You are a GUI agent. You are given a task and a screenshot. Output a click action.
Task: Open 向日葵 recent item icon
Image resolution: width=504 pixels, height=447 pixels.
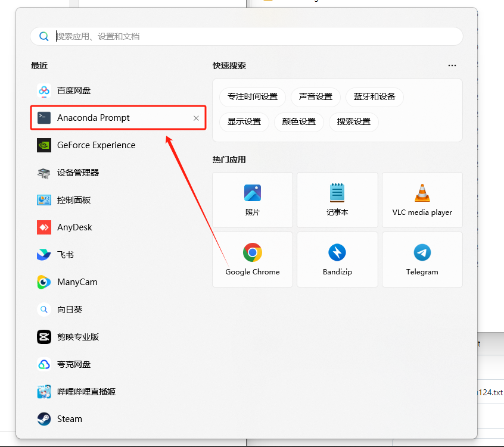click(x=44, y=310)
